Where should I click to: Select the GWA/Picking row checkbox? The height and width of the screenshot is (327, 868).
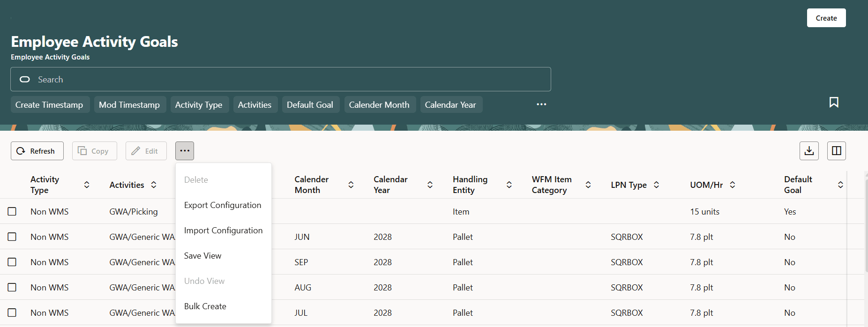click(12, 211)
